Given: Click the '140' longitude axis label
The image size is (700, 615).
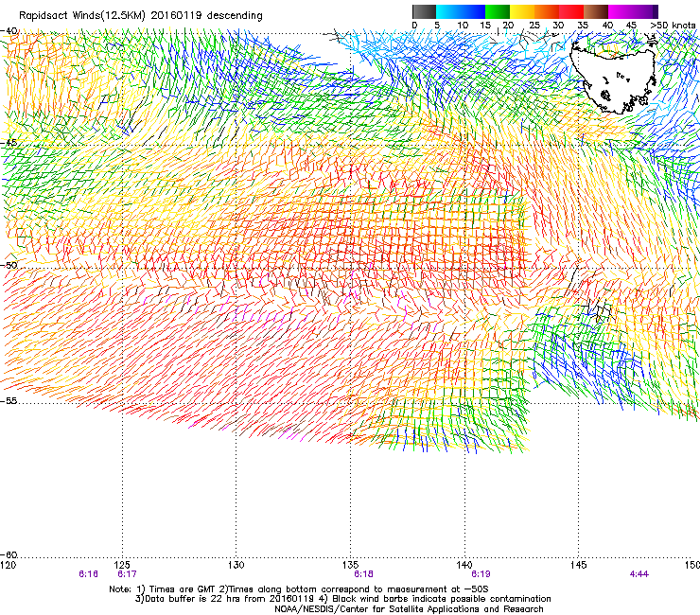Looking at the screenshot, I should point(464,565).
